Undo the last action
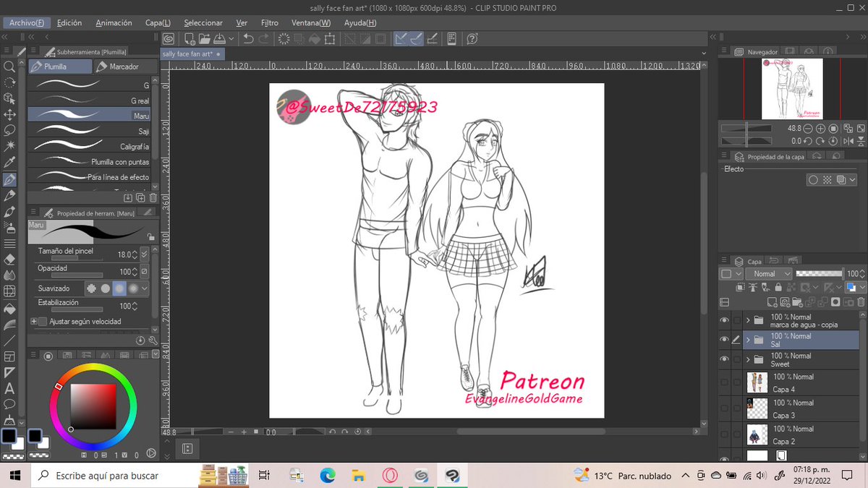The image size is (868, 488). tap(249, 39)
